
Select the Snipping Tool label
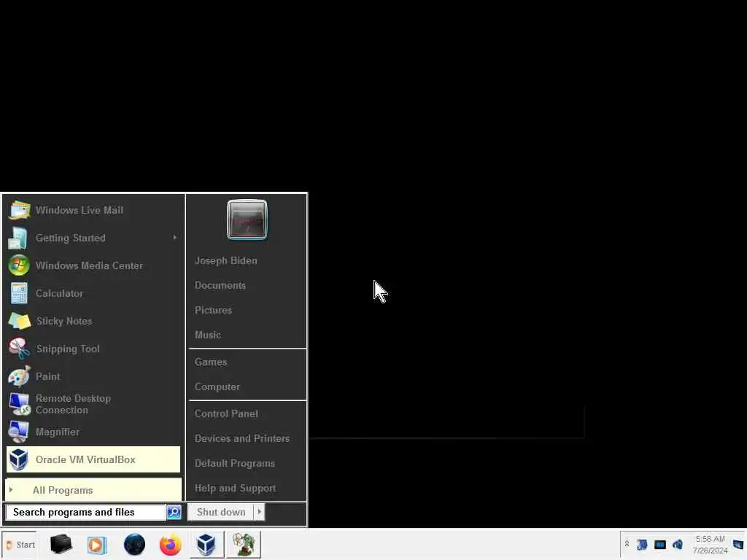68,349
